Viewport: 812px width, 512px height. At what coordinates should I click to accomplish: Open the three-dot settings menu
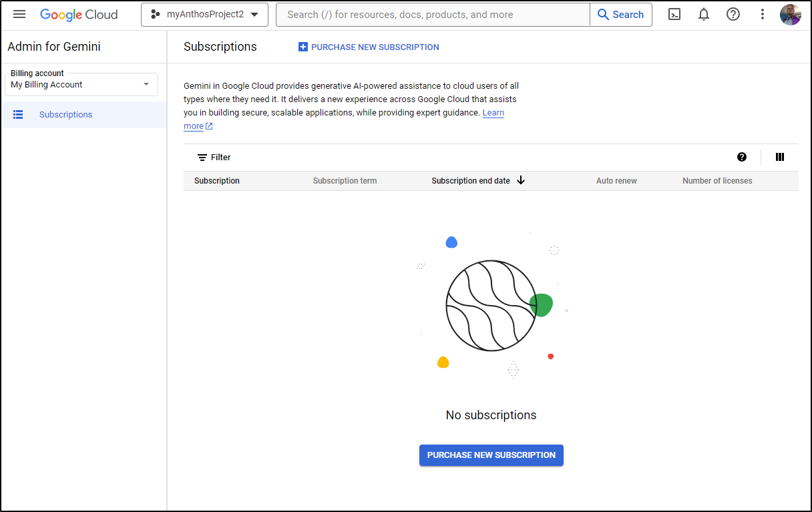click(x=763, y=14)
